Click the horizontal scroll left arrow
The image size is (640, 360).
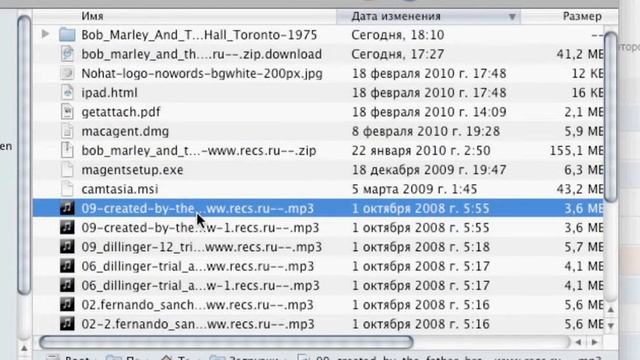578,342
